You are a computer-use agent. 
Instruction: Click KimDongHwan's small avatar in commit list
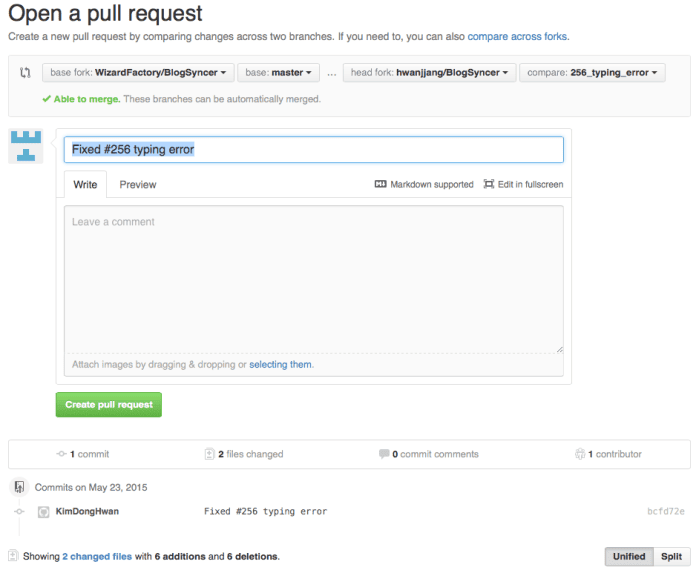pyautogui.click(x=44, y=512)
